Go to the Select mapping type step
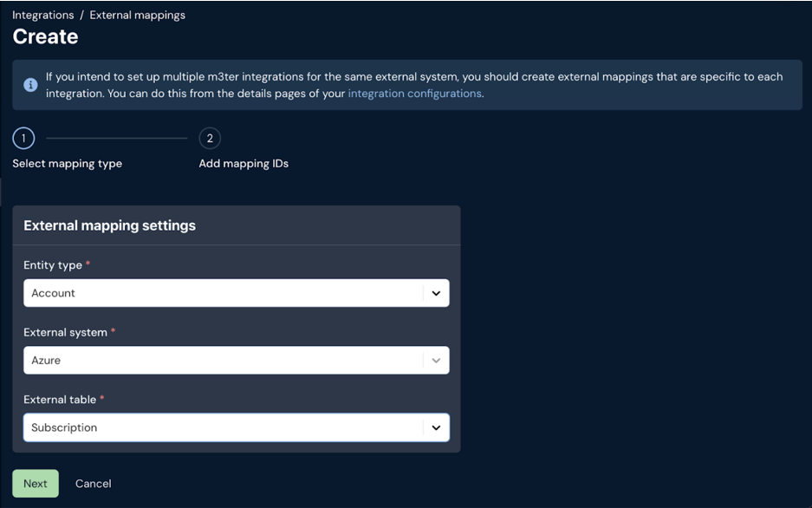812x508 pixels. coord(67,164)
